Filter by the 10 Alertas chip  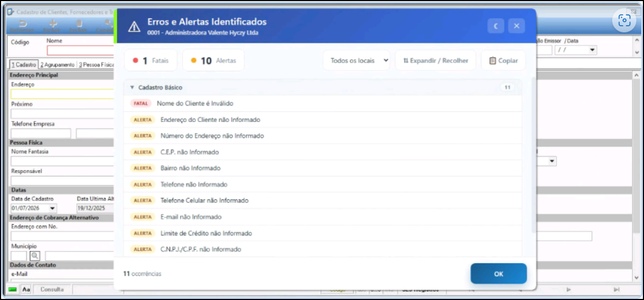point(213,60)
